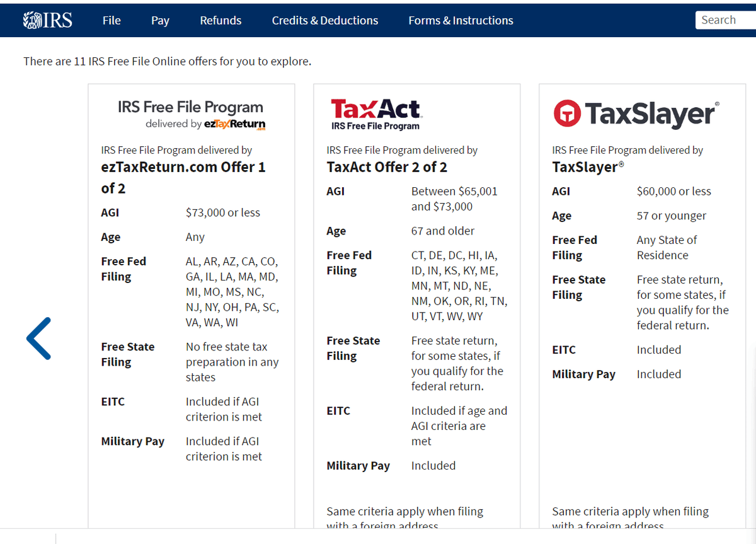Click TaxAct 'IRS Free File Program delivered by' text

click(402, 150)
